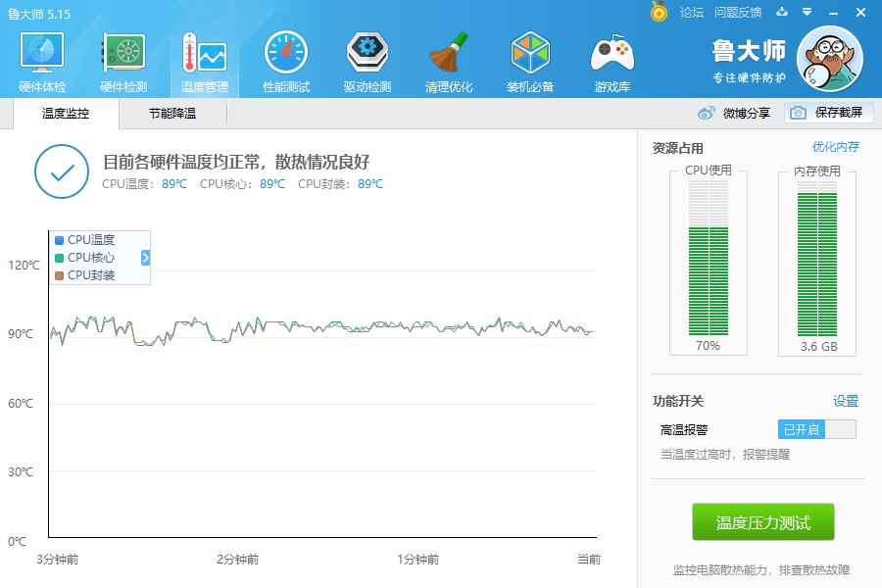
Task: Open 设置 for 功能开关
Action: click(x=846, y=401)
